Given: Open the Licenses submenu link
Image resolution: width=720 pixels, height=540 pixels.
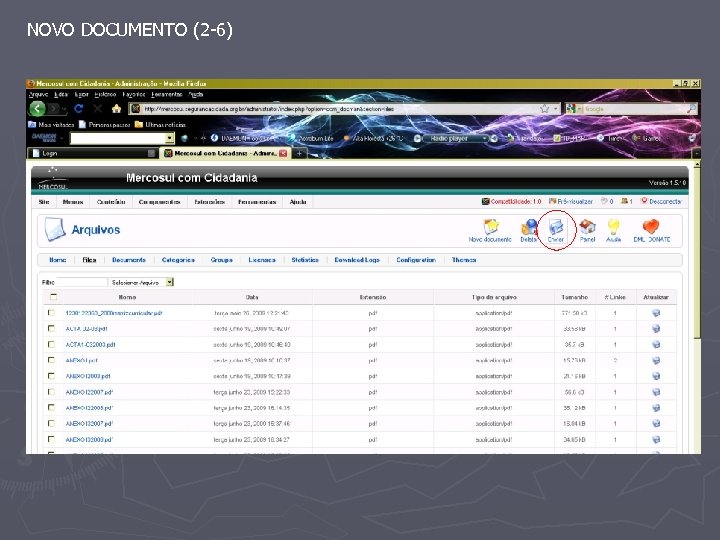Looking at the screenshot, I should 262,260.
